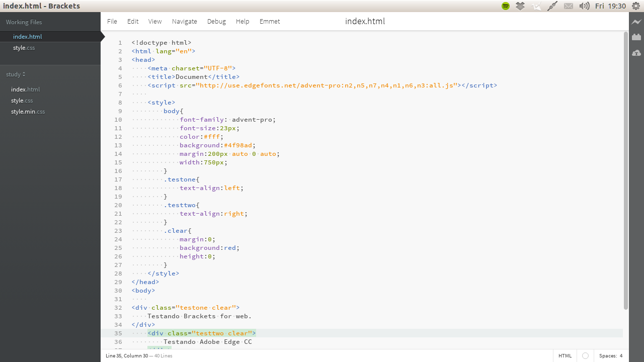Click the linting status circle indicator
Image resolution: width=644 pixels, height=362 pixels.
click(585, 355)
